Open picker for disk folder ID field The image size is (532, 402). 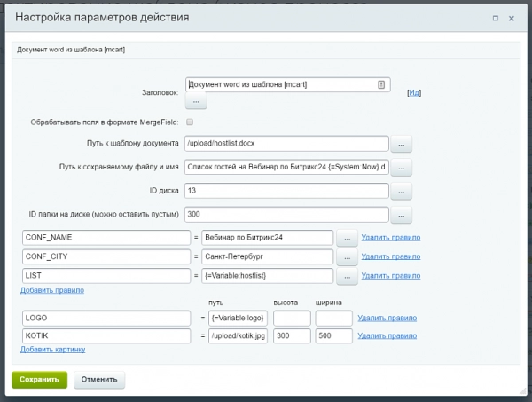click(x=402, y=216)
